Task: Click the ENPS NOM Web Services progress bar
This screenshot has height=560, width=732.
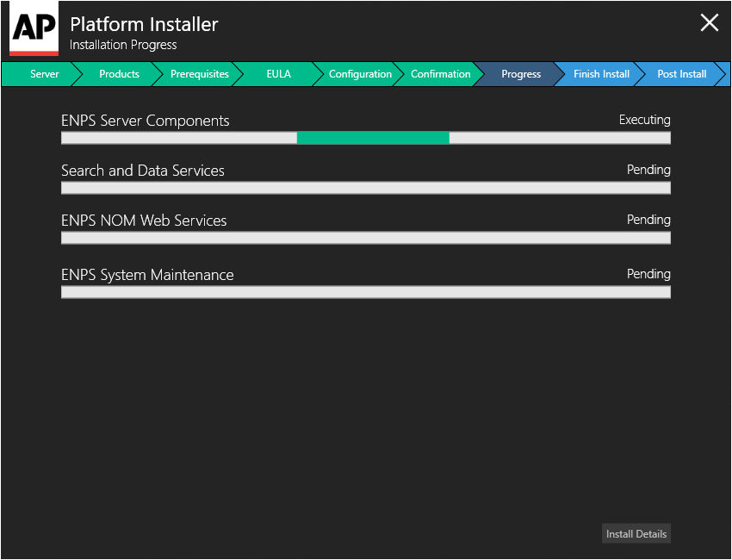Action: [366, 238]
